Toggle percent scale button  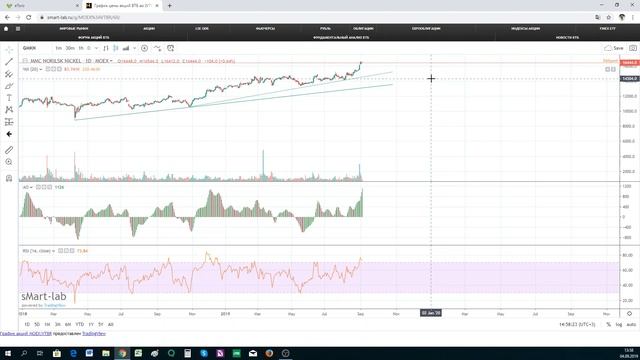click(609, 324)
